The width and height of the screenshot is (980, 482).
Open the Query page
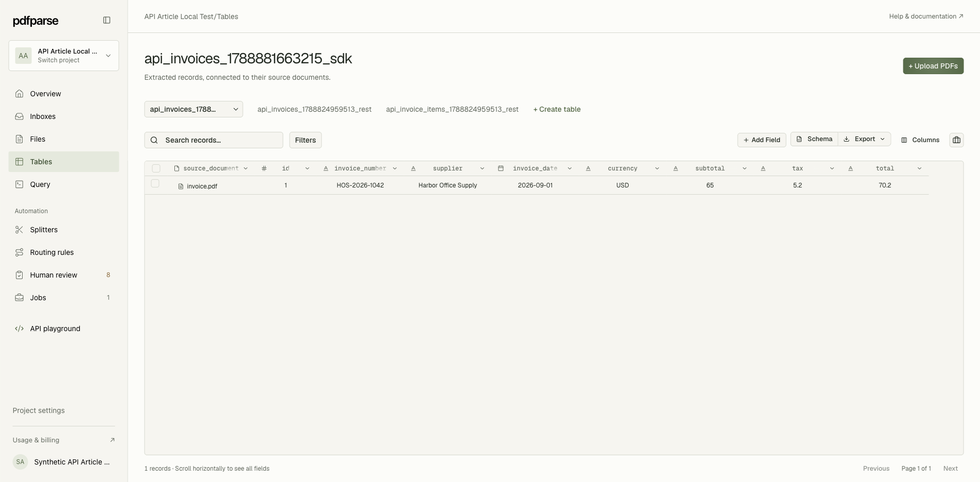click(64, 184)
